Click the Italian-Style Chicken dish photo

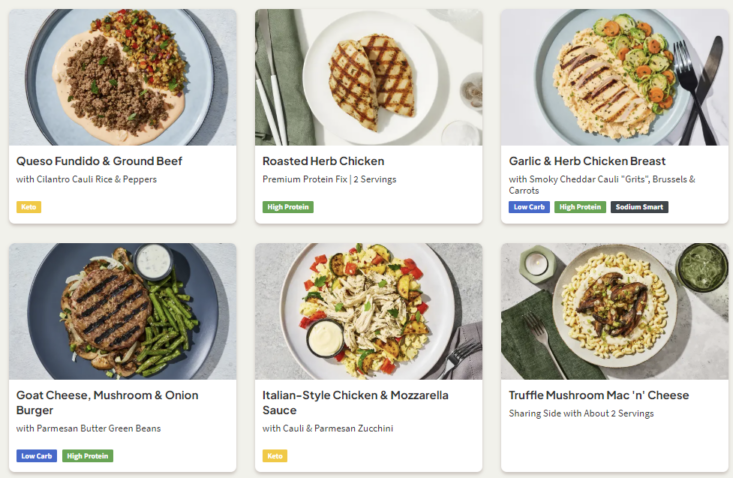368,311
